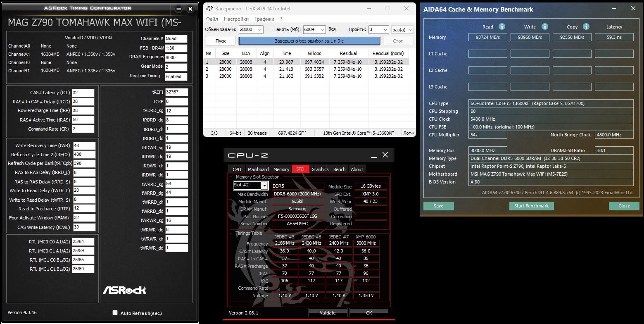Click the Four Activate Window (tFAW) field
This screenshot has height=324, width=644.
coord(84,218)
